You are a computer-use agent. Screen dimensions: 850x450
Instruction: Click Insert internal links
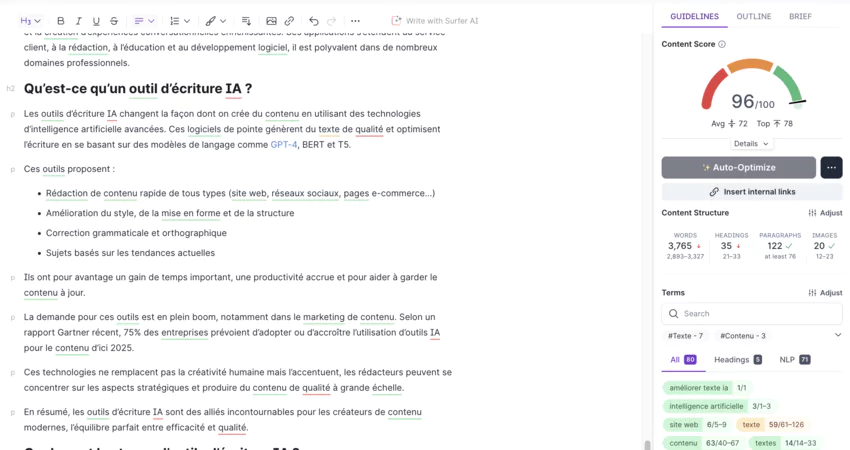(752, 192)
